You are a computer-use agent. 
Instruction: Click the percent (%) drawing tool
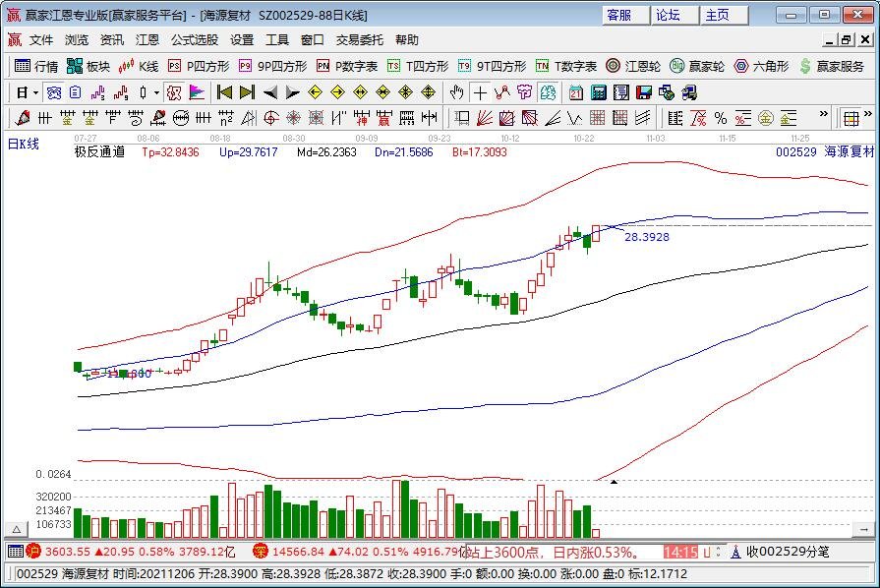(x=720, y=118)
